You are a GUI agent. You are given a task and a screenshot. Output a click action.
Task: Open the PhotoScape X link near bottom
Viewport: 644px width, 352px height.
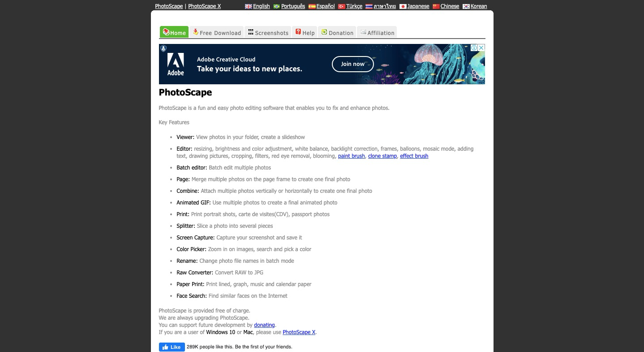pyautogui.click(x=299, y=332)
